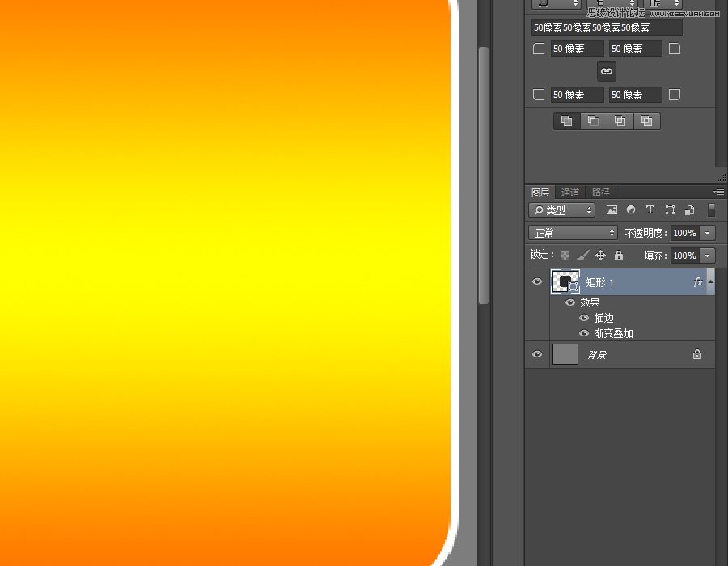Toggle the 描边 stroke effect visibility
The height and width of the screenshot is (566, 728).
pos(584,318)
